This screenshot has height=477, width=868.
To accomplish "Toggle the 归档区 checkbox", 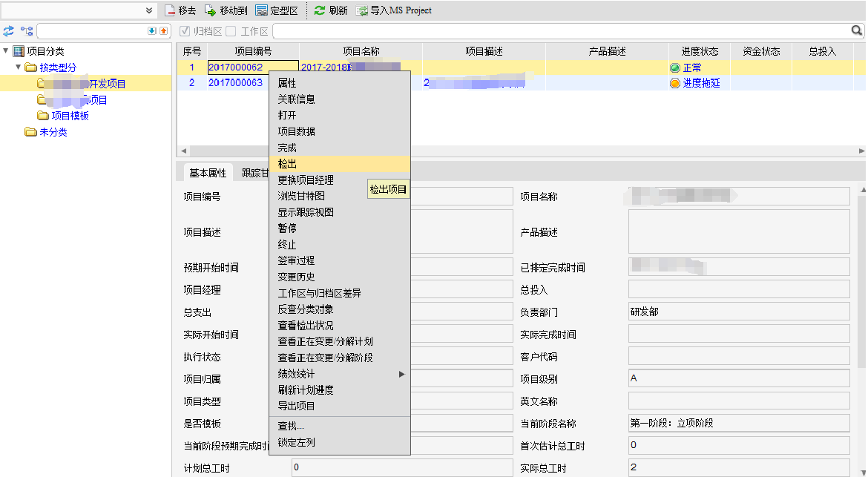I will [185, 31].
